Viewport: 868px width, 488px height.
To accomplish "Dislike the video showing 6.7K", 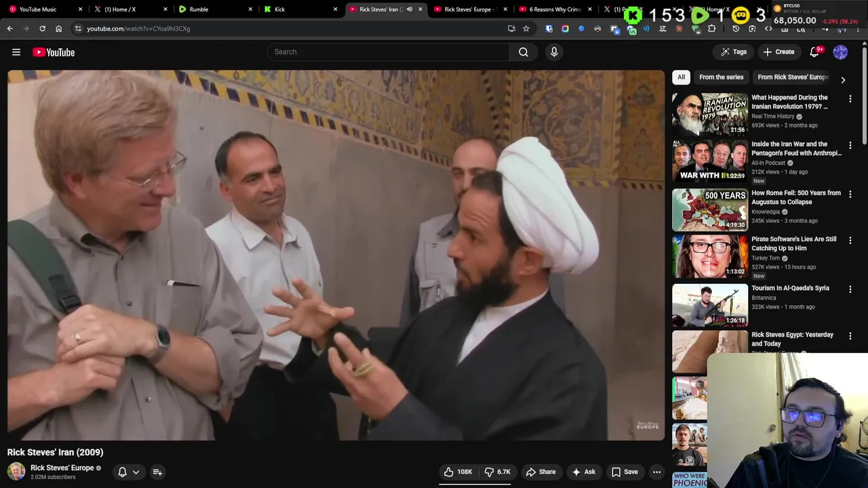I will (x=498, y=472).
